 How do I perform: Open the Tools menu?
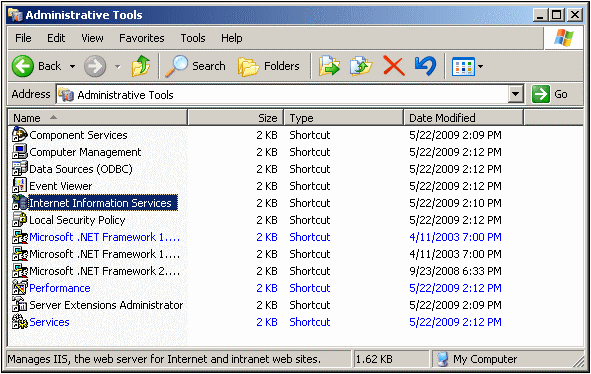coord(193,38)
